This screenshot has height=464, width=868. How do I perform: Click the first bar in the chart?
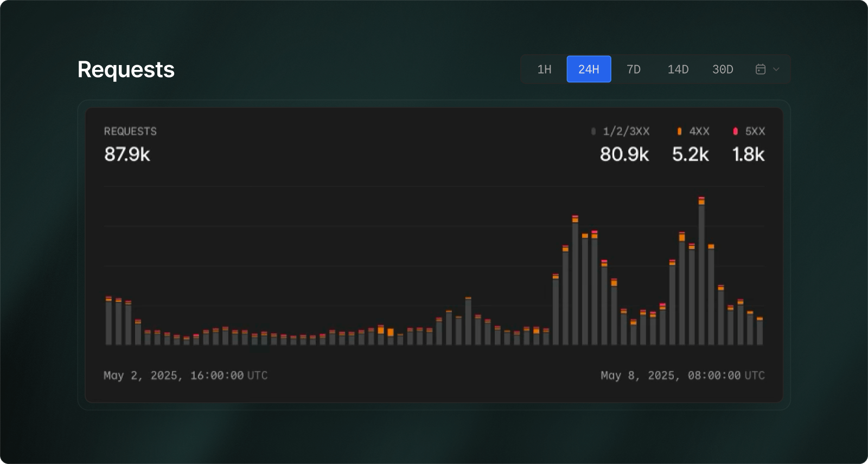[x=108, y=323]
